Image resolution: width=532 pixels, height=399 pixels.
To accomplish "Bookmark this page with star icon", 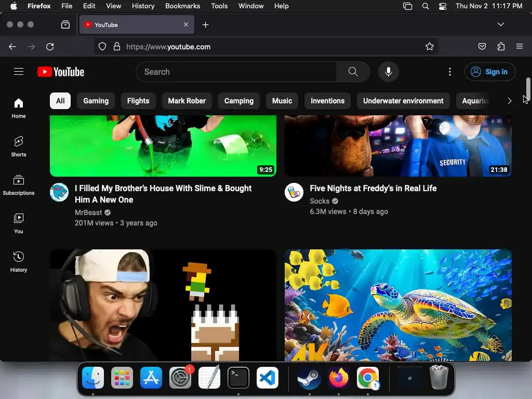I will tap(430, 46).
